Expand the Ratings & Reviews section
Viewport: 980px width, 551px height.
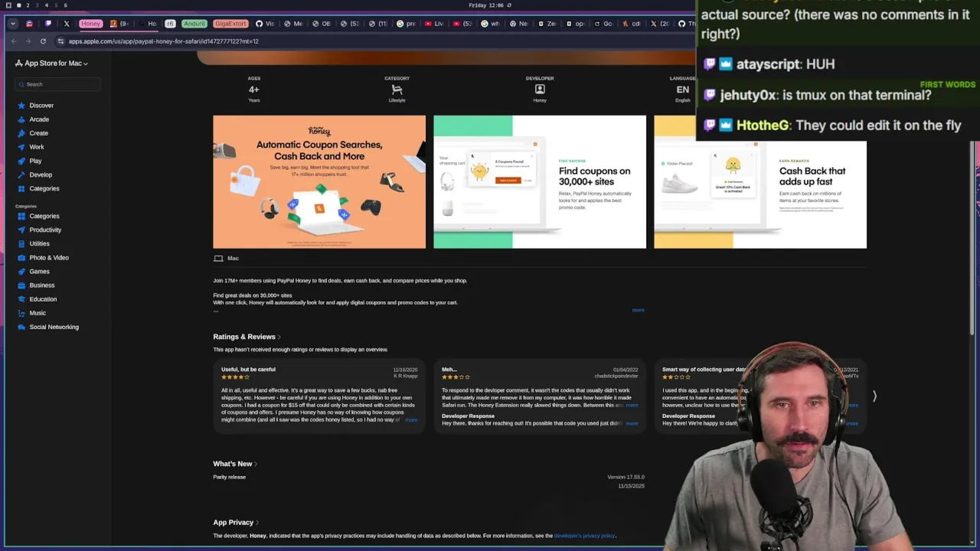247,337
